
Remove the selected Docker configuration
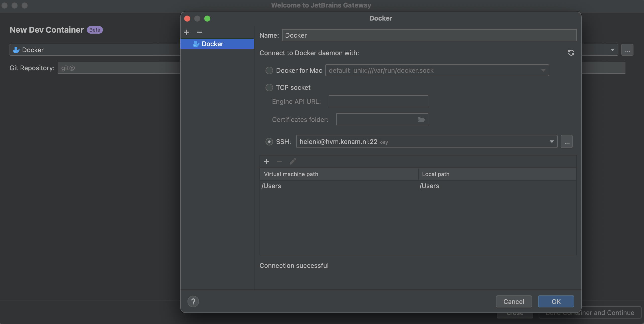(x=200, y=32)
